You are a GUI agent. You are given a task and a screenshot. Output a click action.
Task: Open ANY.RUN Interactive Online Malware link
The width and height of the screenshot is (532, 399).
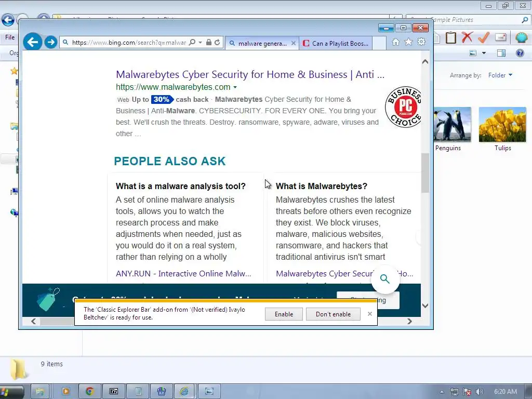(x=183, y=273)
